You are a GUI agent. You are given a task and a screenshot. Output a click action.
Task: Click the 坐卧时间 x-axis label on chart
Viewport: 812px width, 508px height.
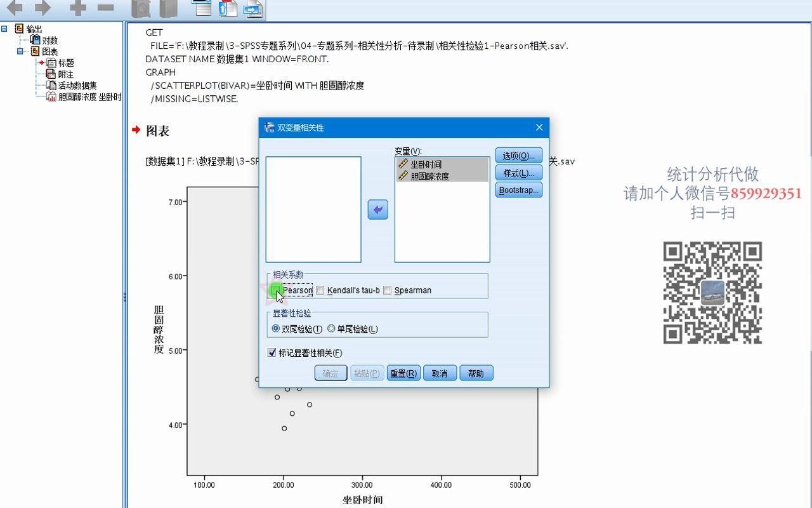(362, 500)
